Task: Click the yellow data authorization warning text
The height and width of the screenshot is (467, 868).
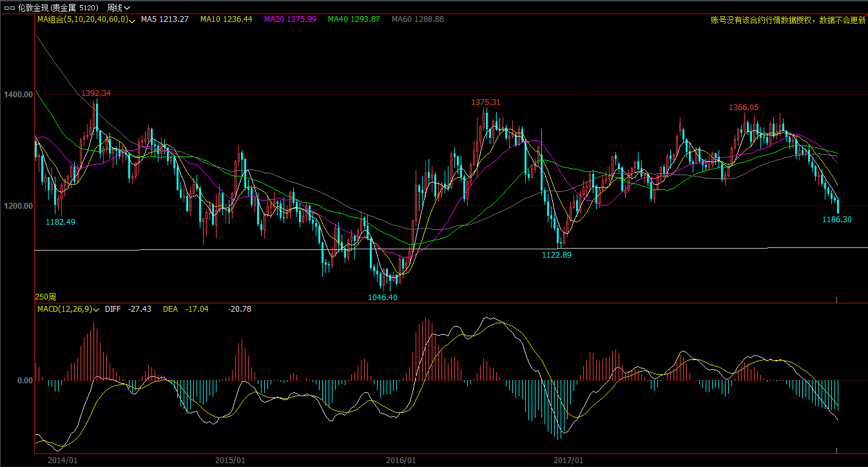Action: point(788,20)
